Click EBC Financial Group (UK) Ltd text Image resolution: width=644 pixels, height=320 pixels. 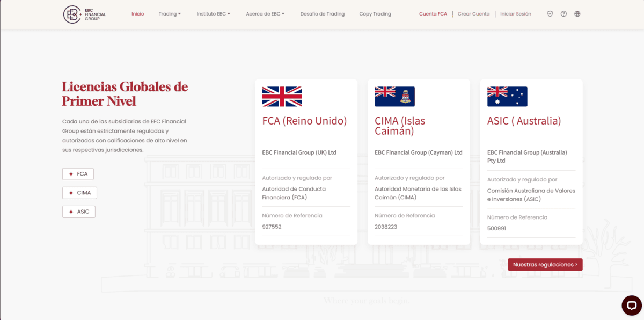pyautogui.click(x=299, y=152)
